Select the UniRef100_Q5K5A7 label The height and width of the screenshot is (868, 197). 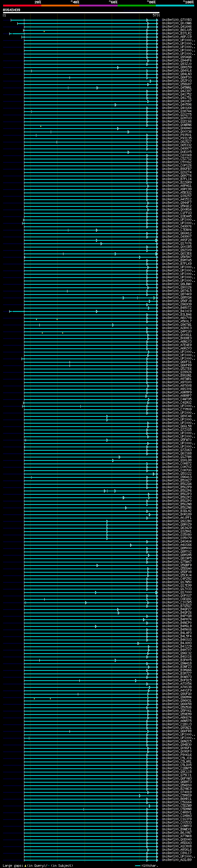177,257
